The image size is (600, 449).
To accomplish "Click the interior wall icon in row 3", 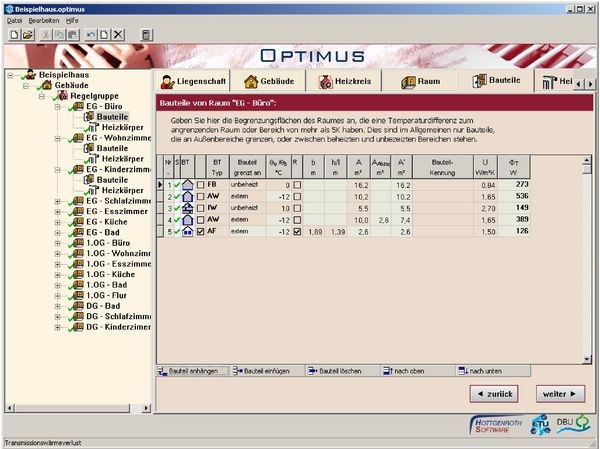I will [187, 208].
